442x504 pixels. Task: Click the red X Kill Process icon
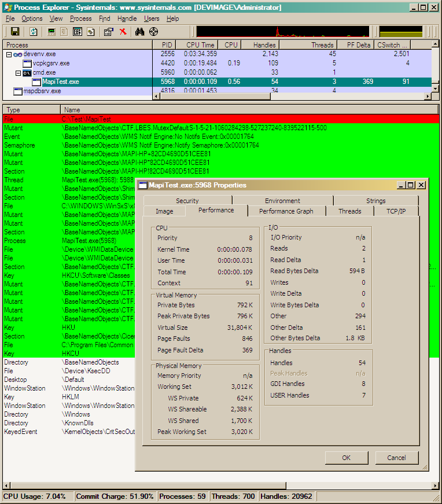coord(123,31)
